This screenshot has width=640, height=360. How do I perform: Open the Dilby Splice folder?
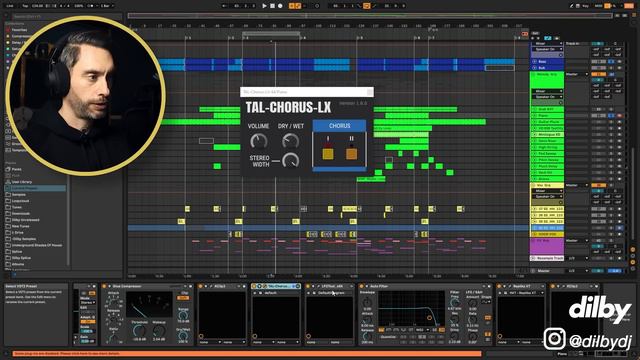pyautogui.click(x=22, y=258)
